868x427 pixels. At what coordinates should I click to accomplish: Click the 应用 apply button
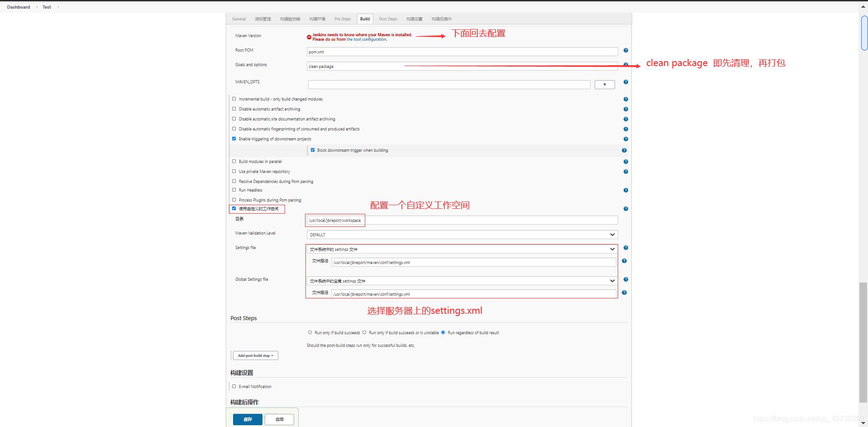point(279,419)
